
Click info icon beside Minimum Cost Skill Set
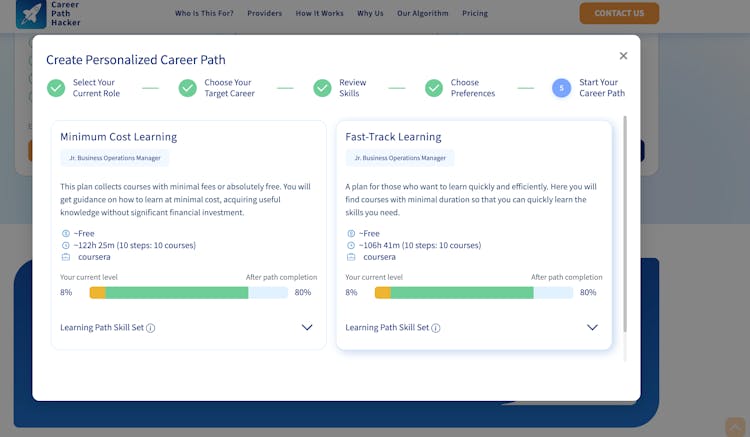pos(151,328)
